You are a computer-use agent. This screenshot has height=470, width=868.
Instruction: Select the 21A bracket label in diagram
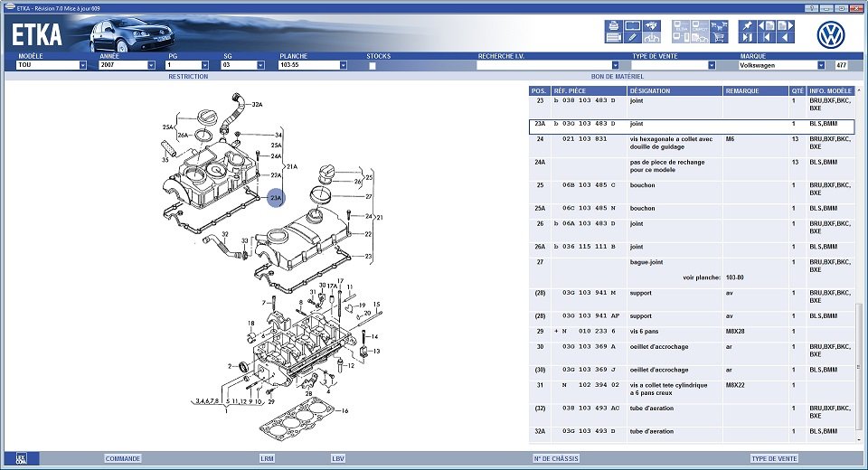pyautogui.click(x=291, y=166)
